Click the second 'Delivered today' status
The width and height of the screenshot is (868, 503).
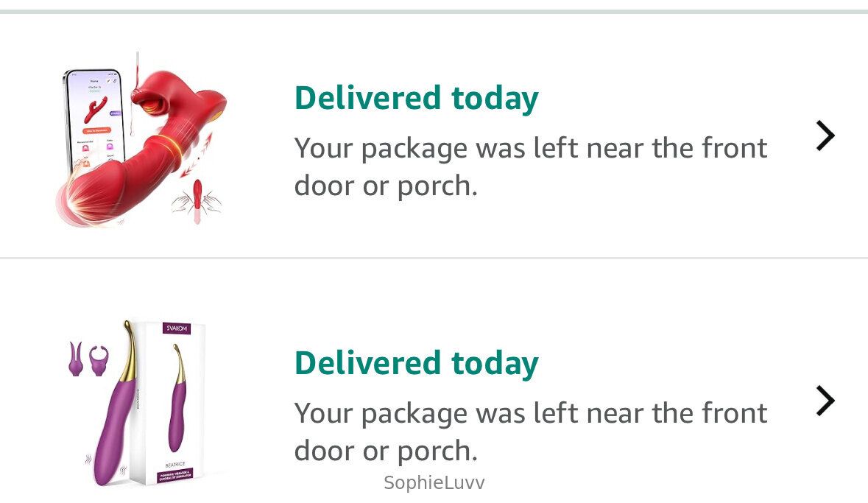click(417, 363)
